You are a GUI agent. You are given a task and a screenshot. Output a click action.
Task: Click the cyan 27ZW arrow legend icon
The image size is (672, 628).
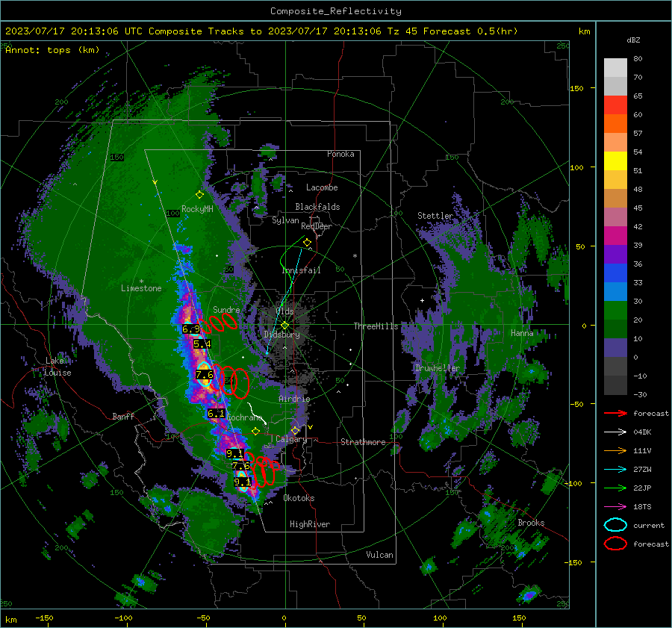(615, 470)
